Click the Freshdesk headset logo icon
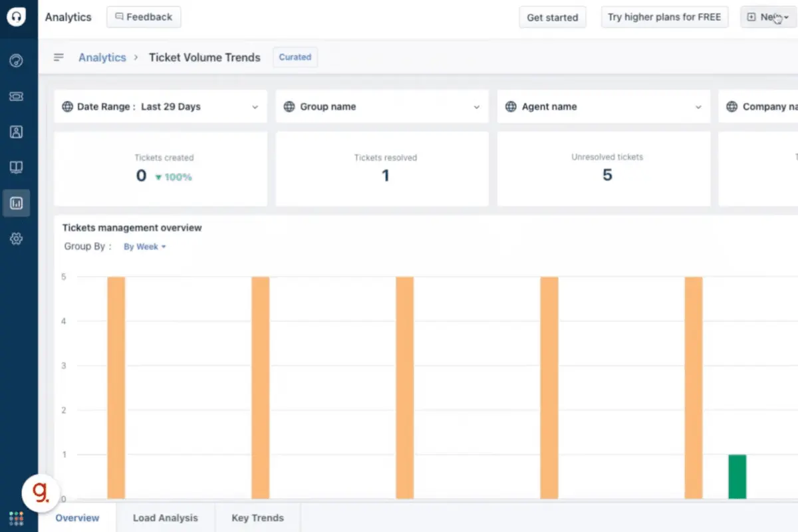The image size is (798, 532). coord(17,17)
